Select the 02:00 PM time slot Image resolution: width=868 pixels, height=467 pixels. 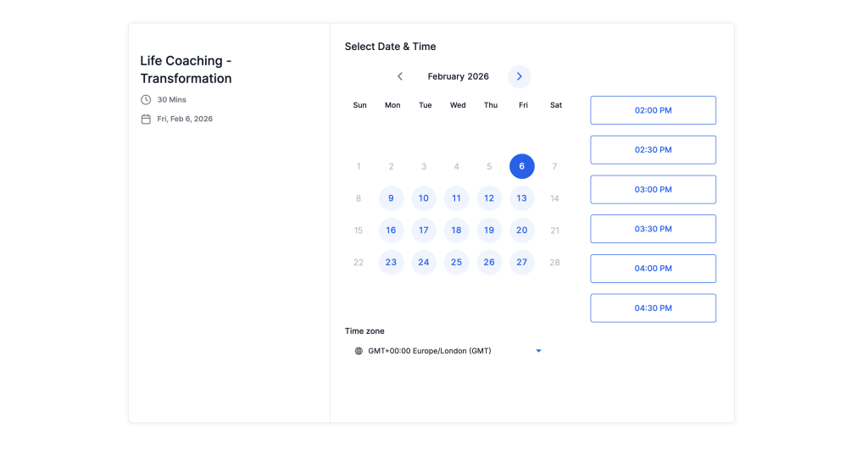653,110
